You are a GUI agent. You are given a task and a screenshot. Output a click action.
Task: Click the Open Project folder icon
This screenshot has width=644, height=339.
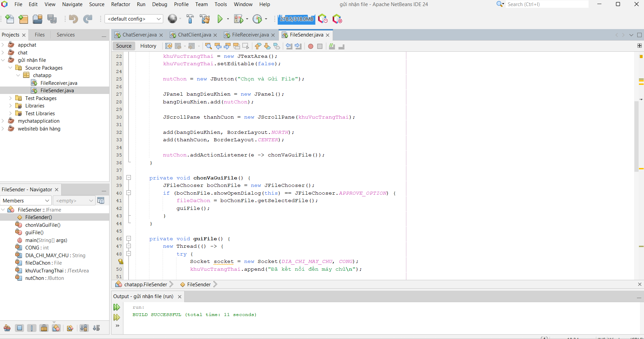(x=38, y=19)
